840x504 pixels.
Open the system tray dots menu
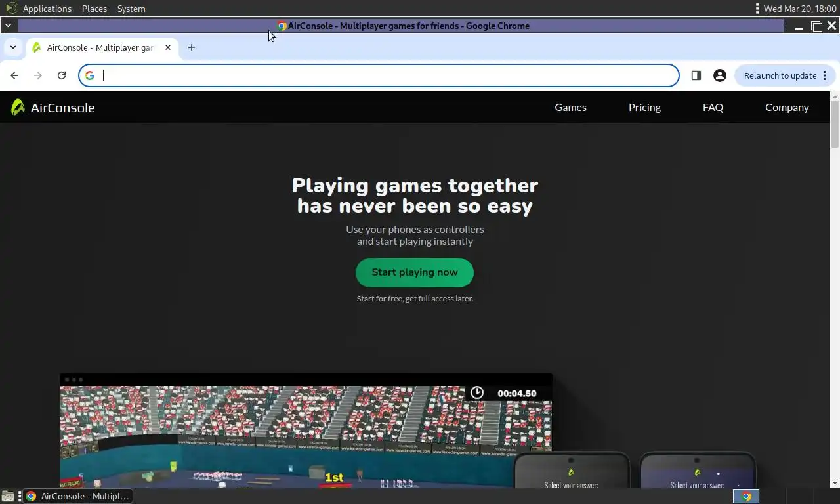pos(757,9)
